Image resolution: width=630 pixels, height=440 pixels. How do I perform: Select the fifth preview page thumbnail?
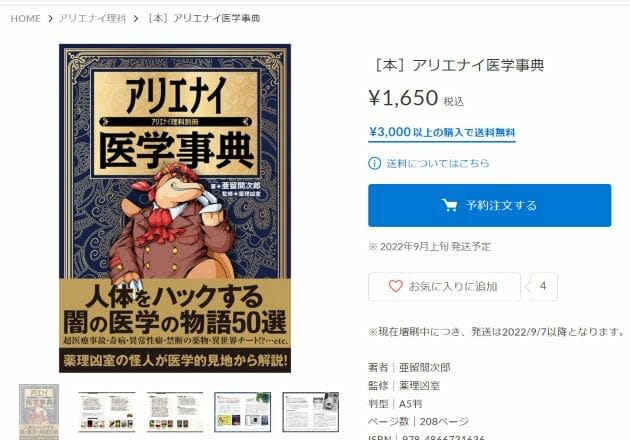tap(311, 412)
